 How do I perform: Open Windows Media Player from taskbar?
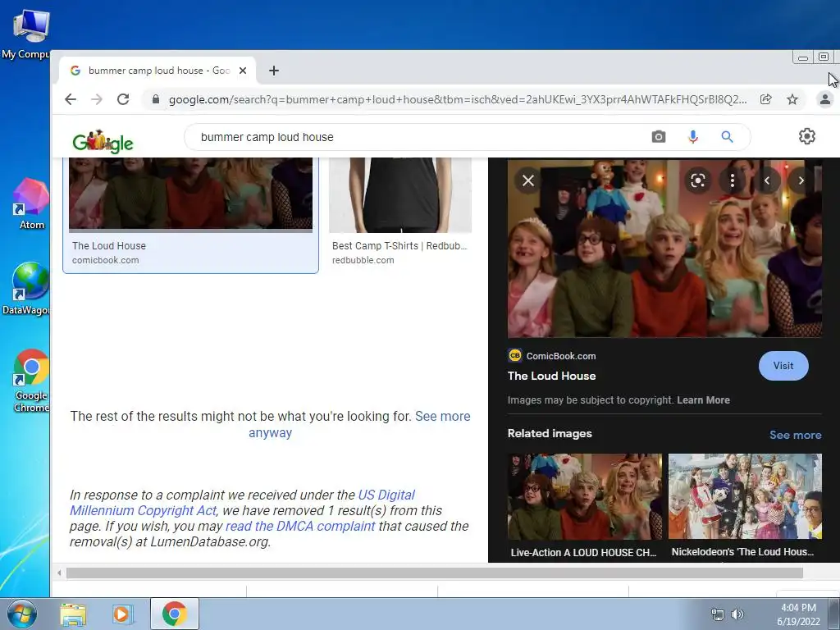pyautogui.click(x=122, y=614)
